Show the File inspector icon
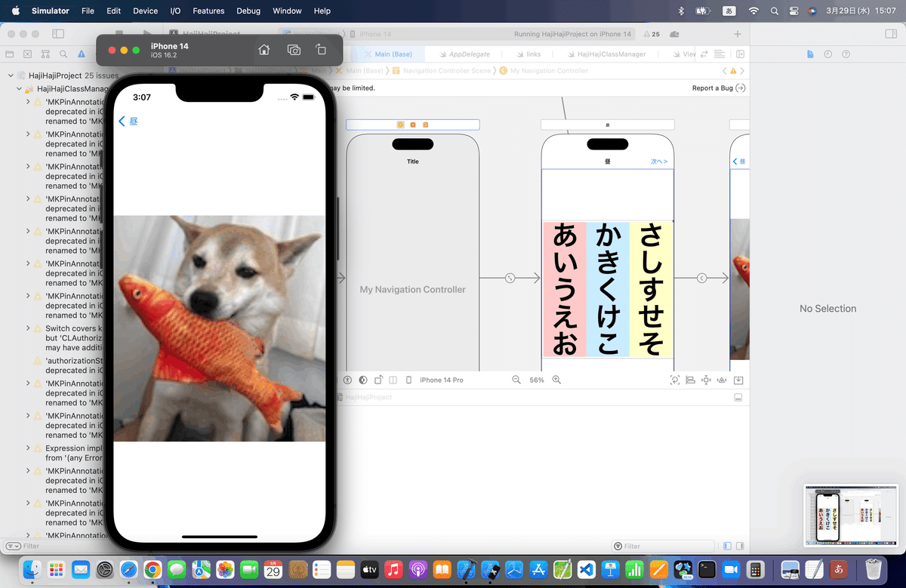The image size is (906, 588). click(810, 54)
